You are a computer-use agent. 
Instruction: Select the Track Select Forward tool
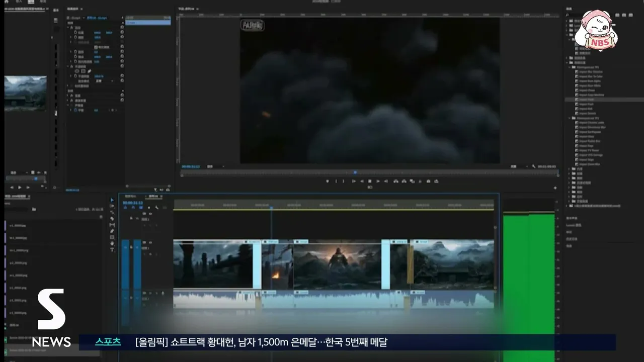(112, 206)
